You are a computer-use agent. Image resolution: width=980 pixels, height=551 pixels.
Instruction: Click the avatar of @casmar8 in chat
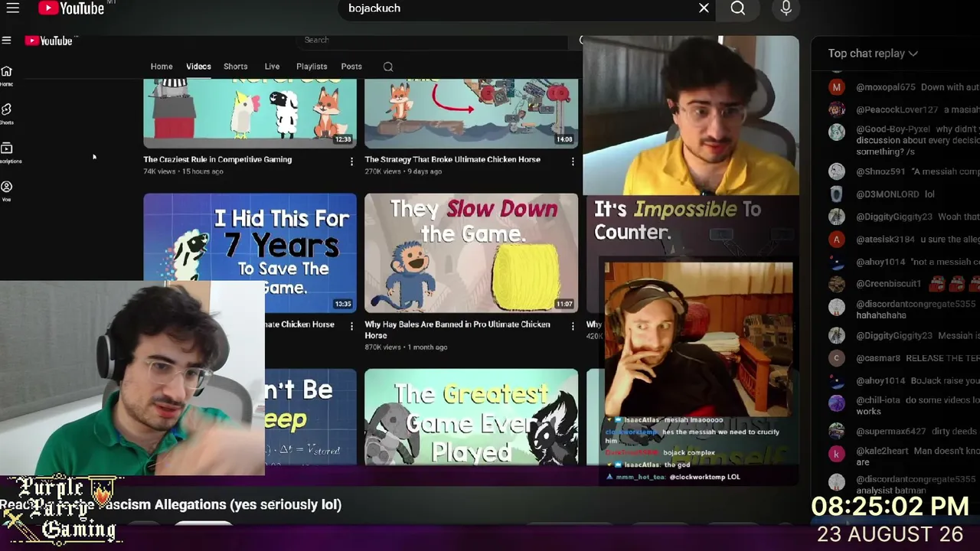837,358
